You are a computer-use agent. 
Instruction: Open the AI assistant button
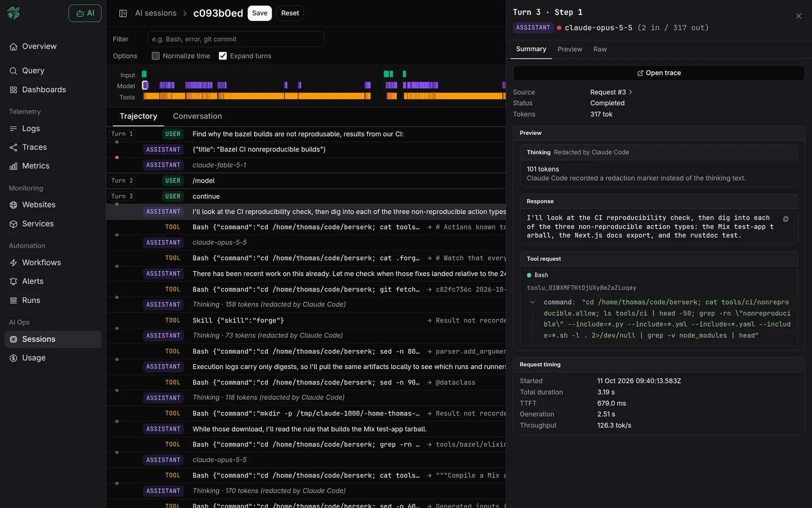coord(85,13)
